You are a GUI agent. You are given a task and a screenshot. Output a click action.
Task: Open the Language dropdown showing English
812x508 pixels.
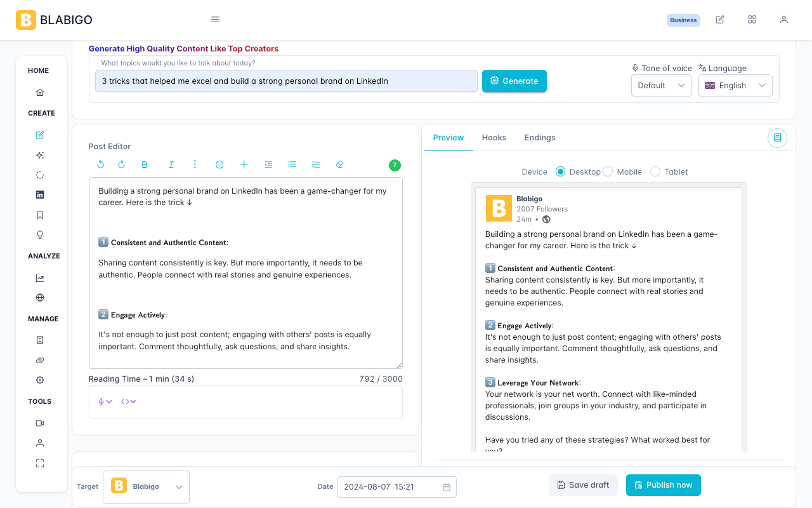point(735,86)
